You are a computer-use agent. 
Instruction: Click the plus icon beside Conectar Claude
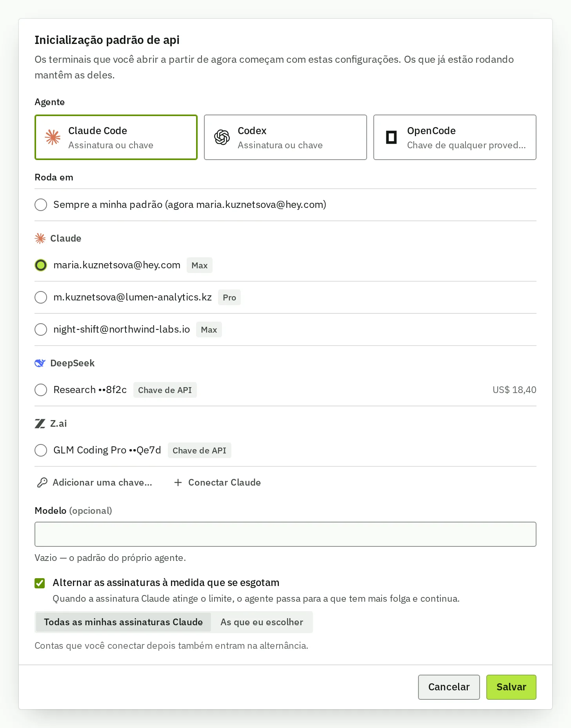click(x=178, y=482)
